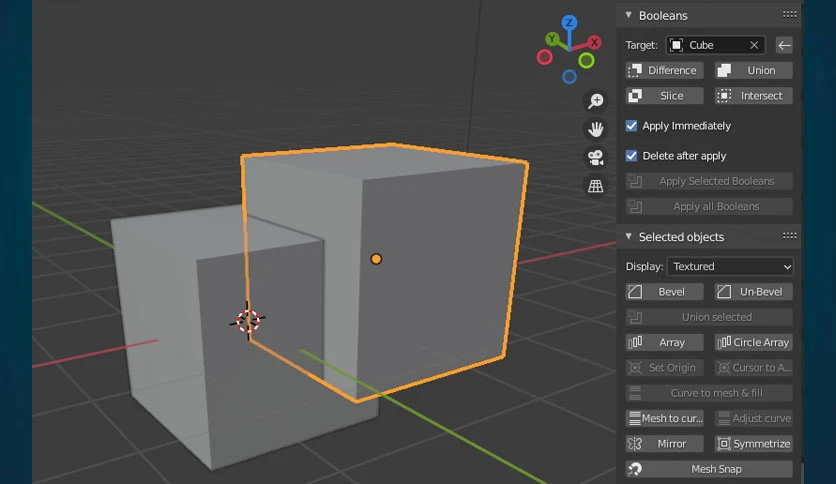Viewport: 836px width, 484px height.
Task: Collapse the Selected objects panel
Action: pos(629,236)
